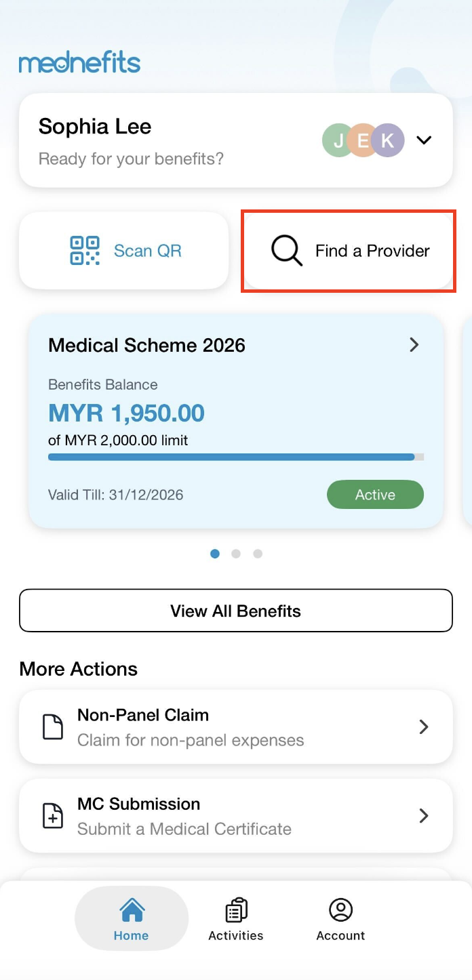The width and height of the screenshot is (472, 980).
Task: Tap the Account profile icon
Action: (340, 910)
